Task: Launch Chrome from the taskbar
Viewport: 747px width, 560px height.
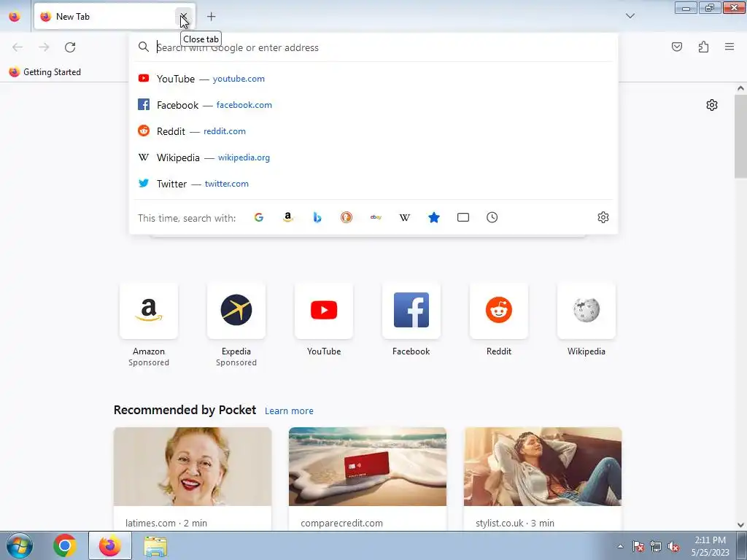Action: (65, 545)
